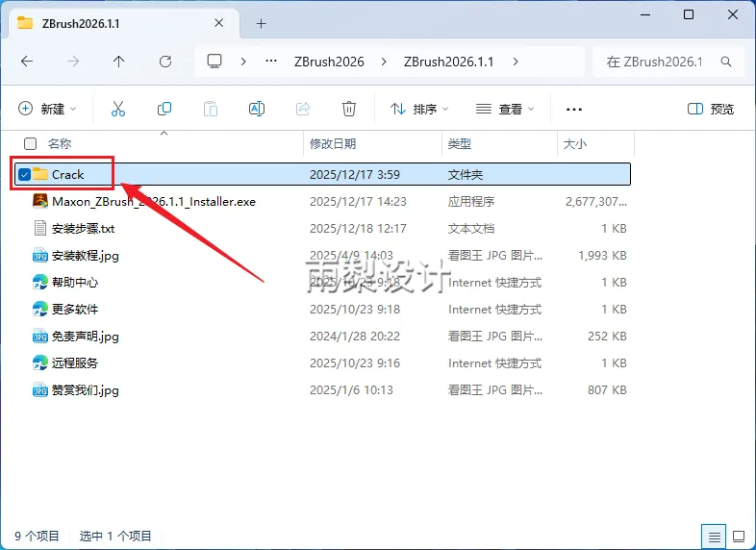The width and height of the screenshot is (756, 550).
Task: Sort by 类型 column header
Action: pos(459,143)
